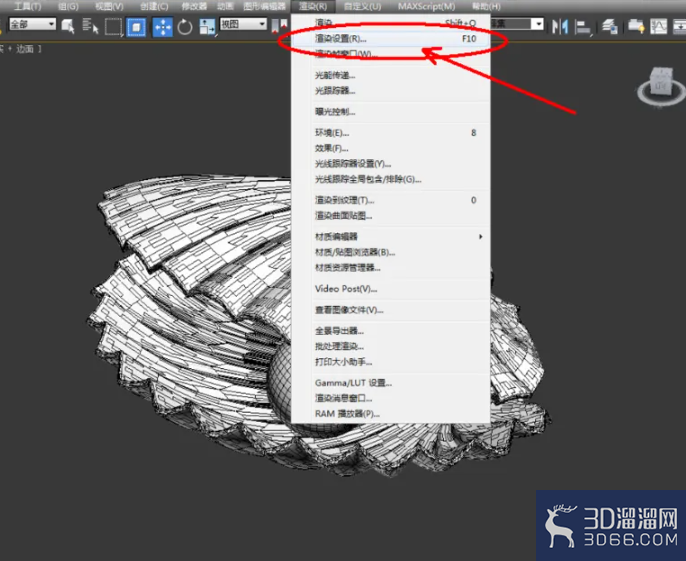
Task: Open 材质/贴图浏览器(B)... entry
Action: click(x=391, y=252)
